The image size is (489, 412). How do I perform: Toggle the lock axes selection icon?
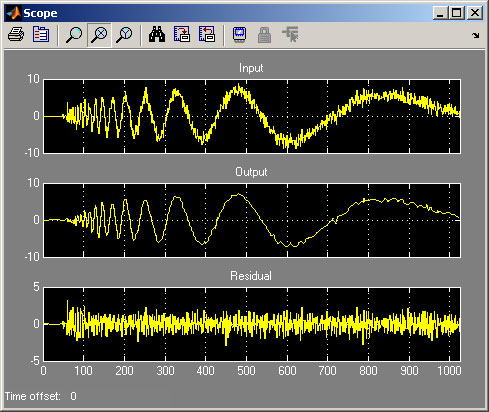coord(264,35)
